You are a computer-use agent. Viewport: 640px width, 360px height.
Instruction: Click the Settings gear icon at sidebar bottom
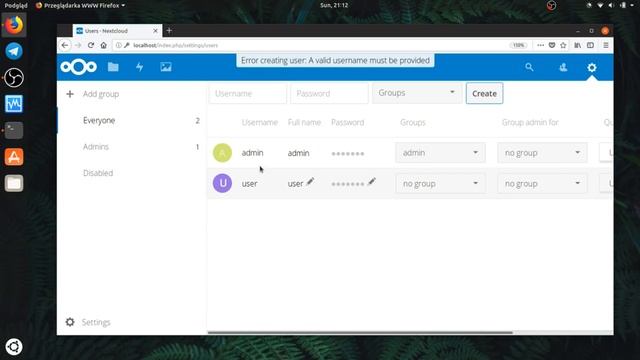(x=70, y=322)
